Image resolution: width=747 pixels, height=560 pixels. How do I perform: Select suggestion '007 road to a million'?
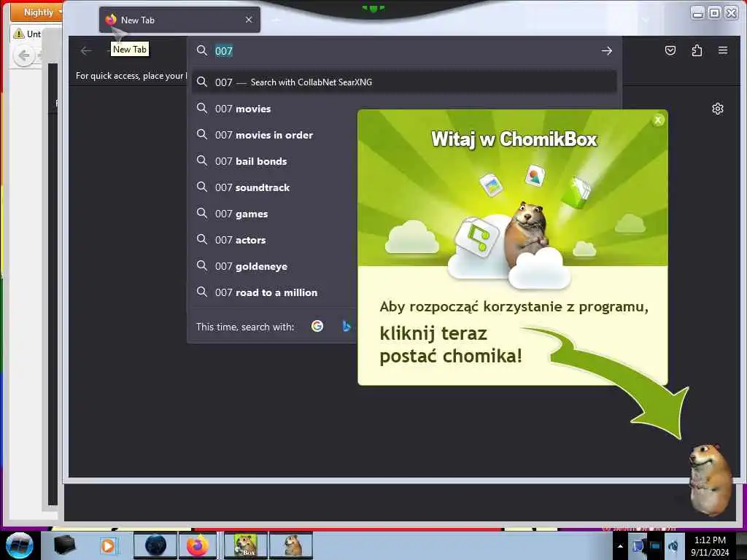[274, 292]
